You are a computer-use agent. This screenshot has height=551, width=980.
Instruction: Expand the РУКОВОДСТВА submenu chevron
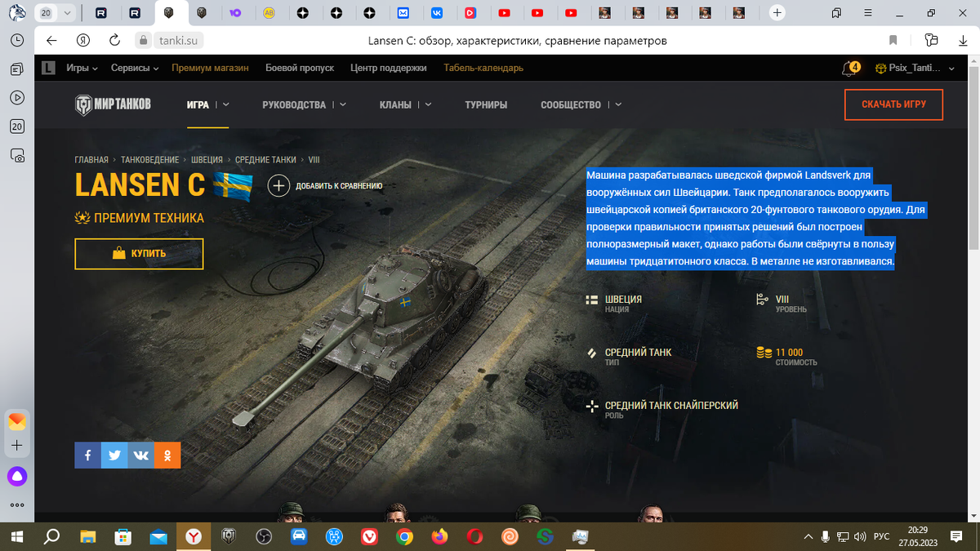click(x=343, y=104)
